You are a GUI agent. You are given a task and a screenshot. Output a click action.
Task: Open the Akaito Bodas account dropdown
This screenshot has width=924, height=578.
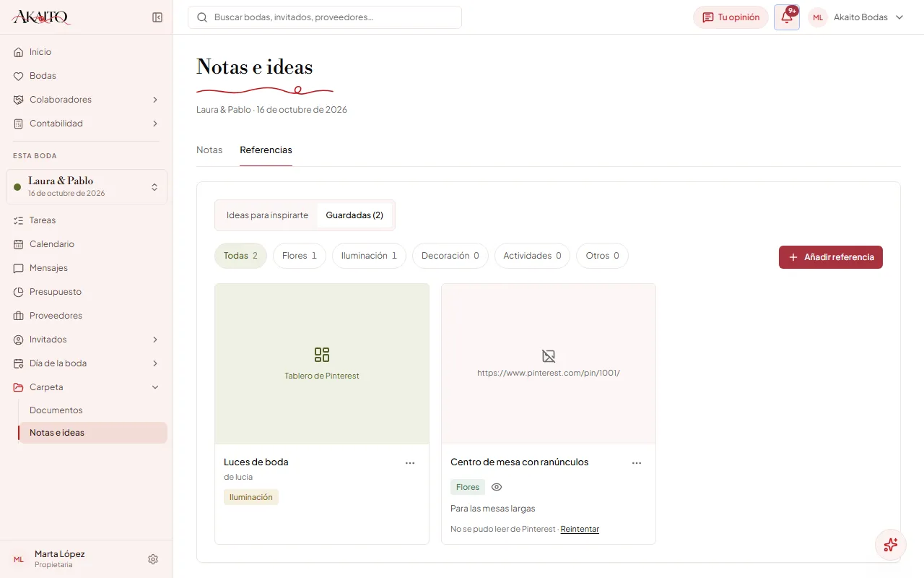857,17
